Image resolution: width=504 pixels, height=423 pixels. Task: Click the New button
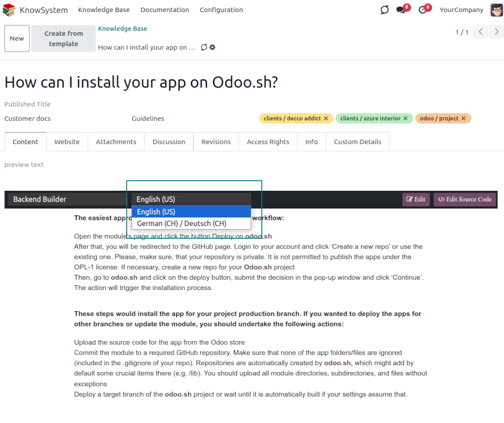pos(17,38)
